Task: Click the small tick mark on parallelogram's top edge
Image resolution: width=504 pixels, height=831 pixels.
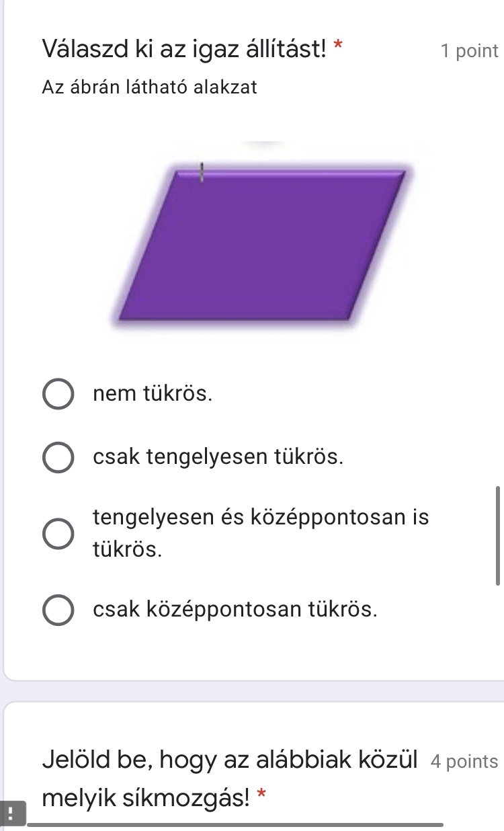Action: coord(200,172)
